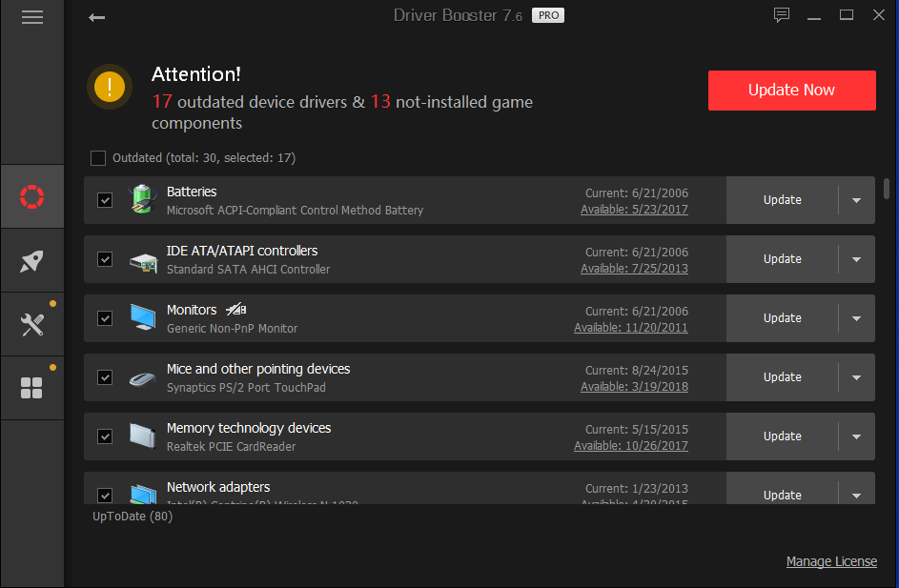Expand the Batteries Update dropdown arrow
The height and width of the screenshot is (588, 899).
[x=856, y=200]
